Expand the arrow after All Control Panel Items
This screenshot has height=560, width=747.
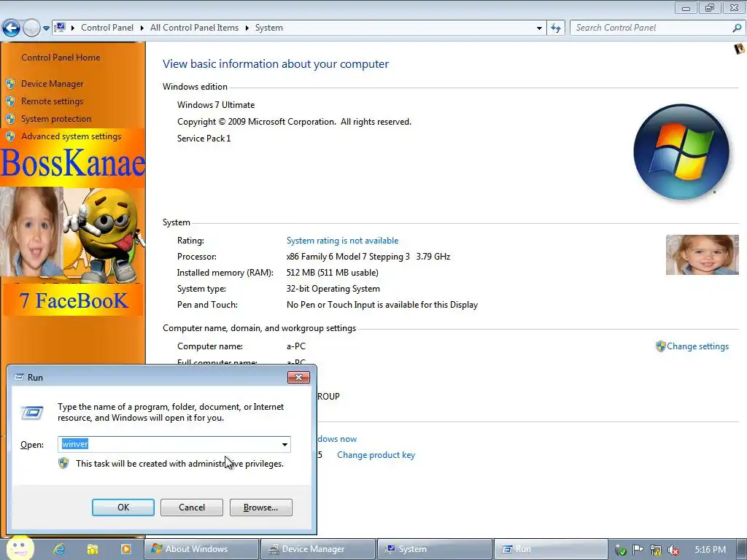point(247,28)
